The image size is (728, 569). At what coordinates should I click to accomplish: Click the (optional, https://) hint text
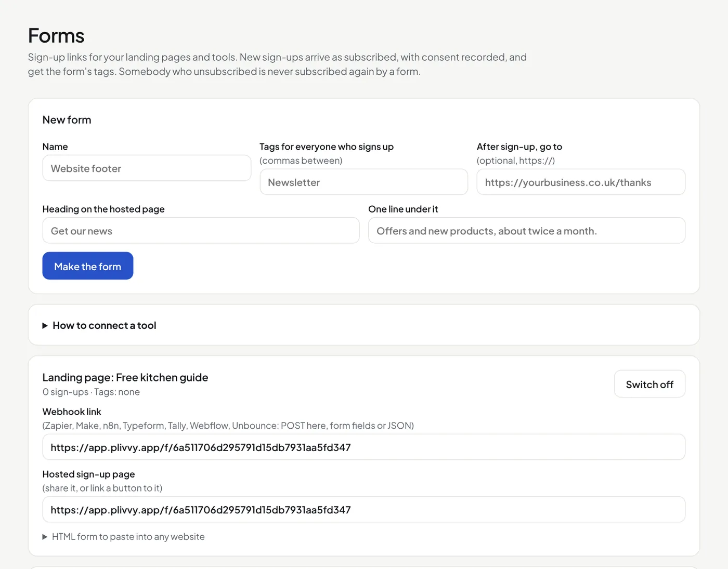(516, 161)
